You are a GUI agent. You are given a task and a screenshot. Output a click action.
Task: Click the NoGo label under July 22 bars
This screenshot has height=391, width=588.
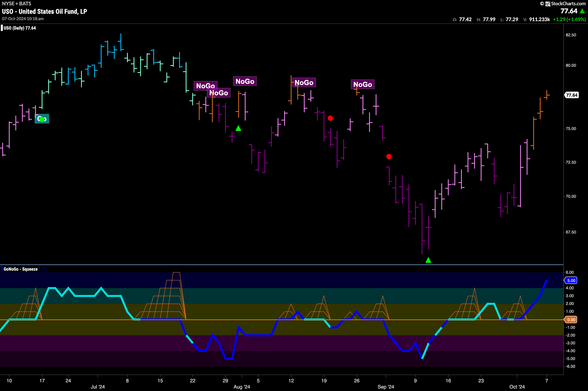point(205,86)
